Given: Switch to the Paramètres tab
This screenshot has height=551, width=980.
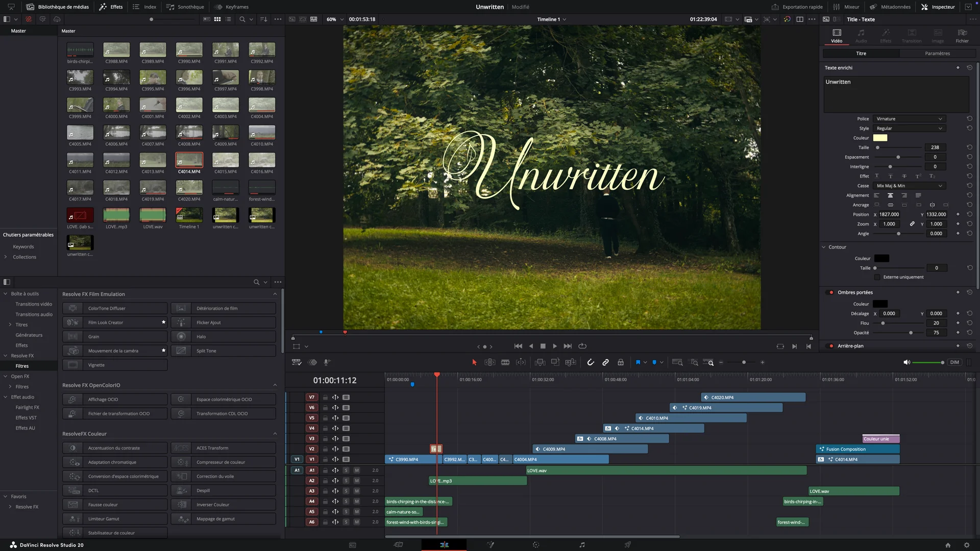Looking at the screenshot, I should pyautogui.click(x=937, y=54).
